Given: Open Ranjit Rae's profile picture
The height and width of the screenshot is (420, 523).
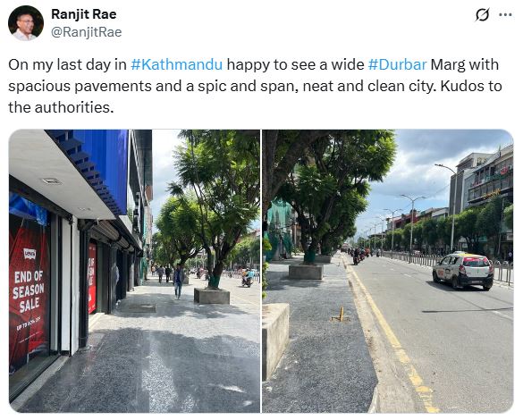Looking at the screenshot, I should (x=26, y=23).
